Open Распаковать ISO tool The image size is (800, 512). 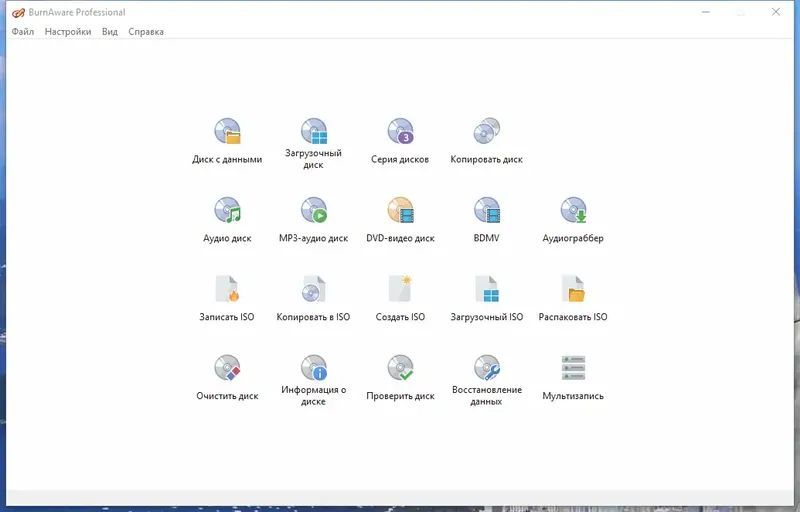(x=573, y=299)
